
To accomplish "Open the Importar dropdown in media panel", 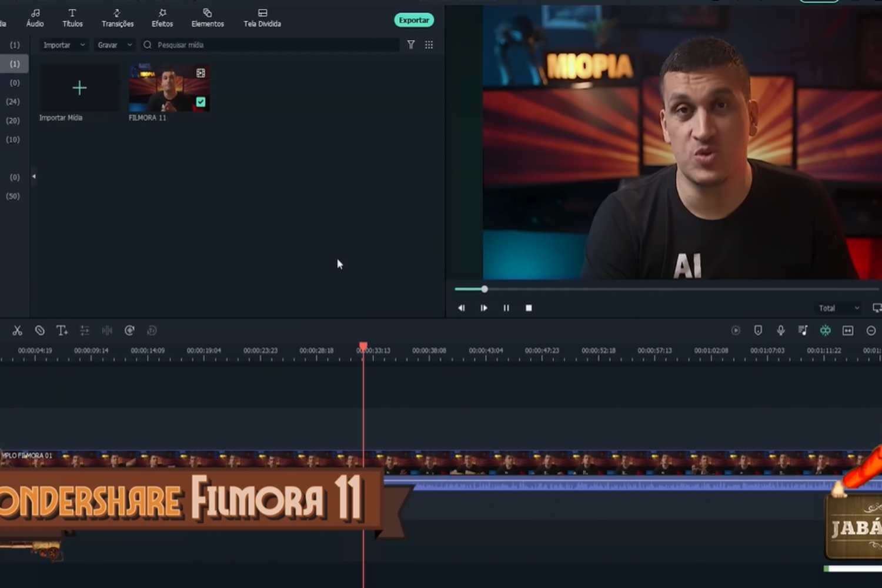I will (63, 45).
